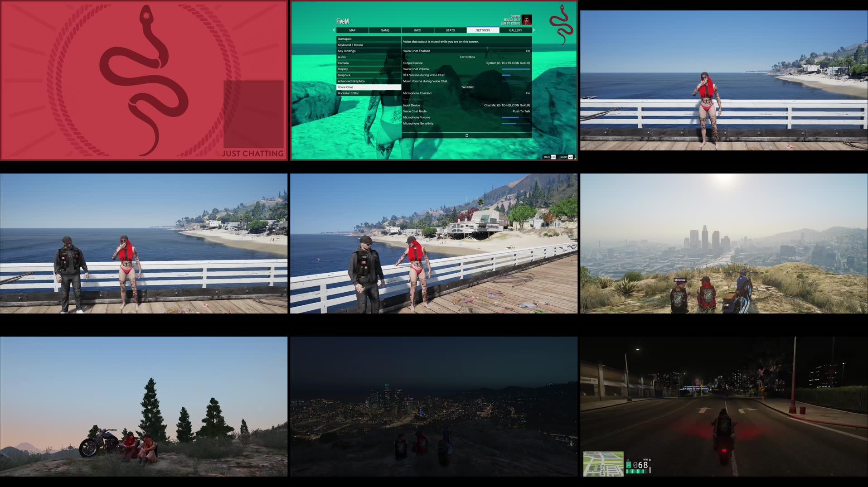The width and height of the screenshot is (868, 487).
Task: Click the left arrow beside the MAP tab
Action: pyautogui.click(x=334, y=30)
